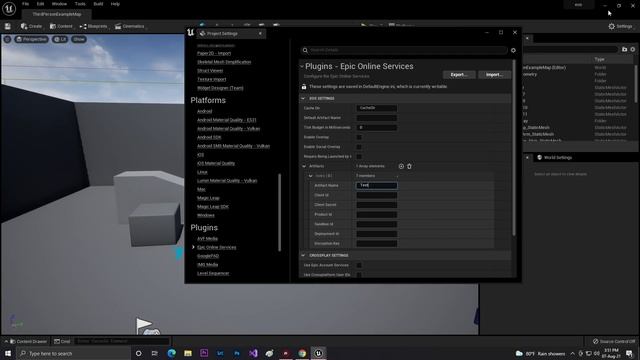The image size is (640, 360).
Task: Click the Product Id field
Action: pos(376,215)
